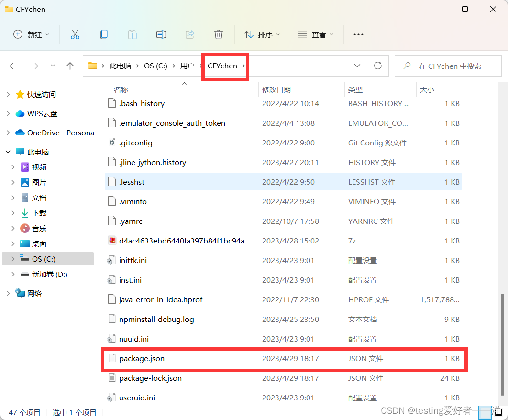Click the Delete (trash) icon
Image resolution: width=508 pixels, height=420 pixels.
(219, 34)
